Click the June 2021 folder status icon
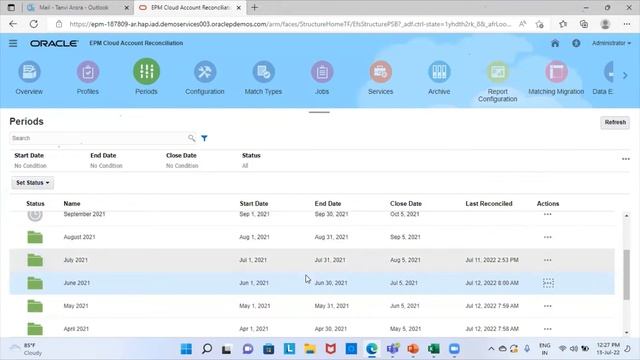The height and width of the screenshot is (360, 640). 35,283
